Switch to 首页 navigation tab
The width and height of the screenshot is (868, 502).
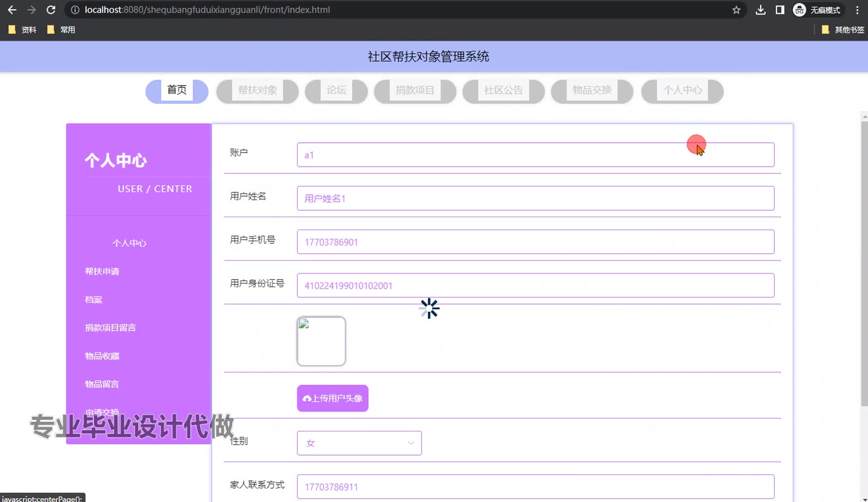pyautogui.click(x=177, y=91)
